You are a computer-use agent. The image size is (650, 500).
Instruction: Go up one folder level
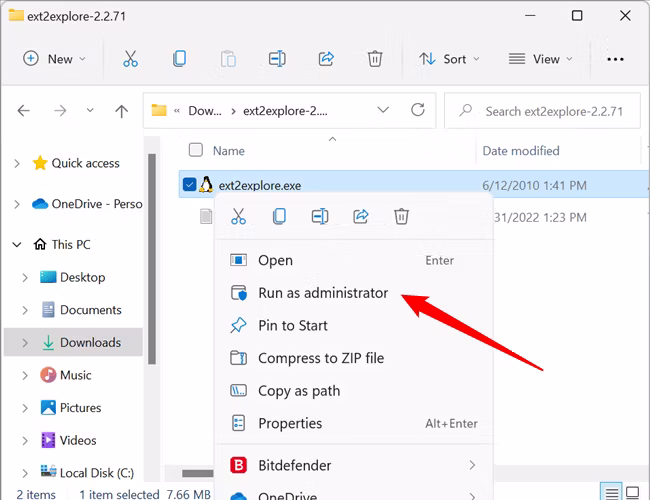(x=121, y=111)
